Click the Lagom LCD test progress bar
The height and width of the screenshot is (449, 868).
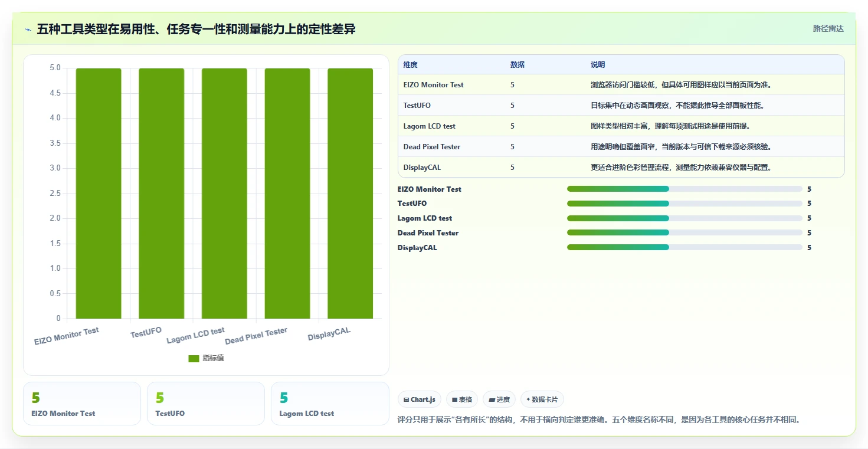coord(684,218)
